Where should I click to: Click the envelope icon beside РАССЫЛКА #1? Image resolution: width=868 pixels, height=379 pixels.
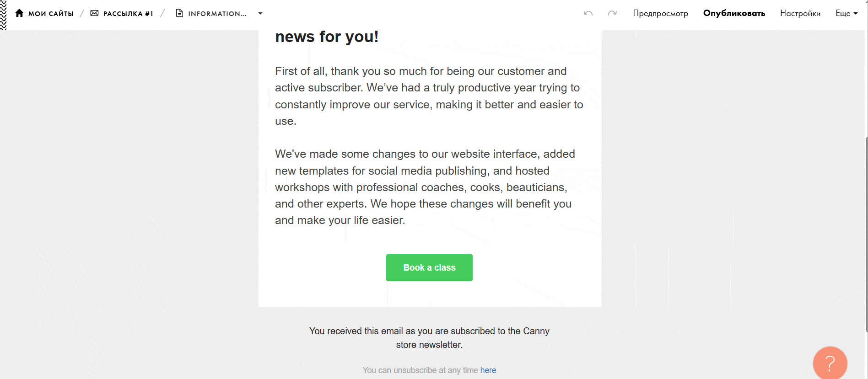point(95,13)
